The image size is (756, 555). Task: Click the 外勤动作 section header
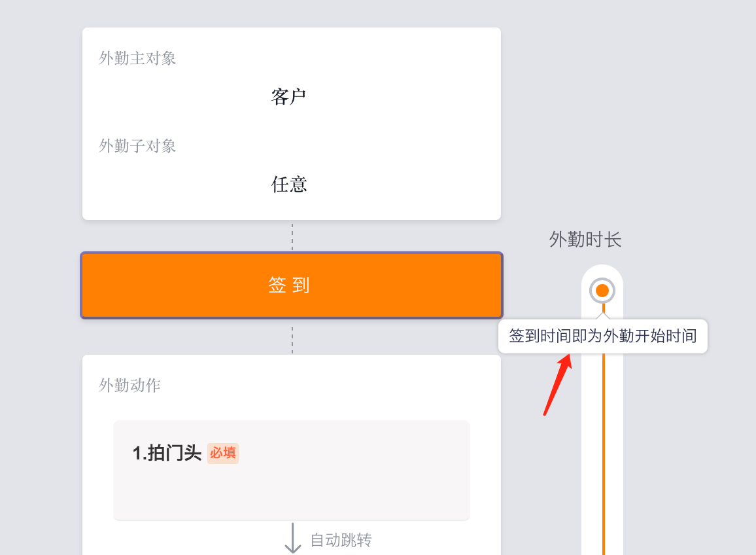pos(129,385)
